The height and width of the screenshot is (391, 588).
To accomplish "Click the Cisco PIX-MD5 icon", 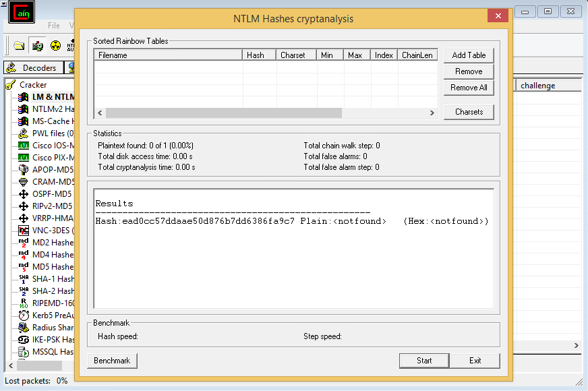I will click(23, 158).
